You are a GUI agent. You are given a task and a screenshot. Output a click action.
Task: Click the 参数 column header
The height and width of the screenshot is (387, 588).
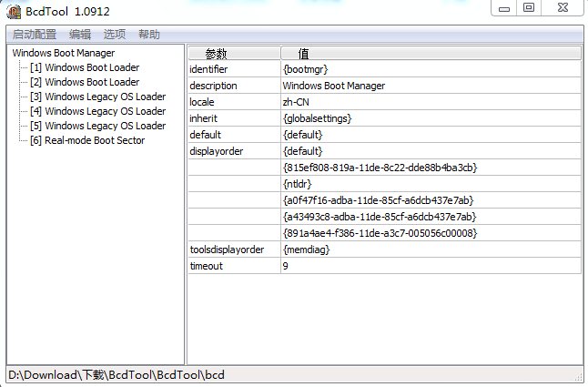click(x=234, y=53)
